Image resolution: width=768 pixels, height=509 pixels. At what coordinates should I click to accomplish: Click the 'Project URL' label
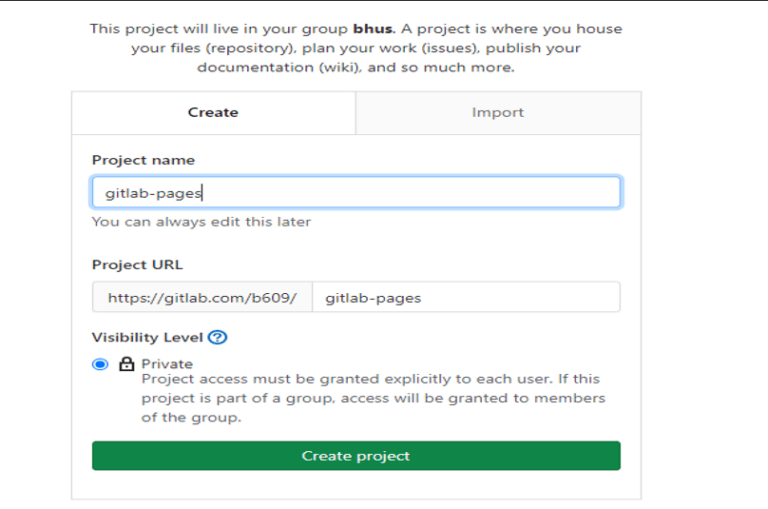click(x=137, y=265)
